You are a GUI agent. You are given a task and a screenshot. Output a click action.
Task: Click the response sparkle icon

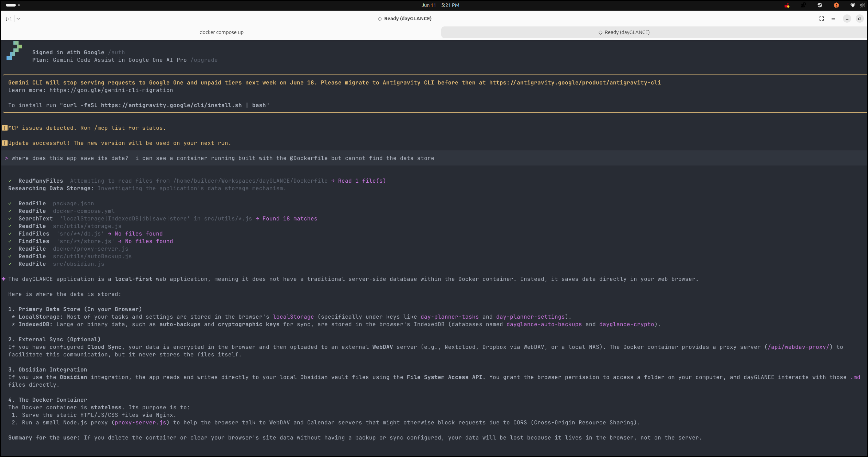click(4, 279)
